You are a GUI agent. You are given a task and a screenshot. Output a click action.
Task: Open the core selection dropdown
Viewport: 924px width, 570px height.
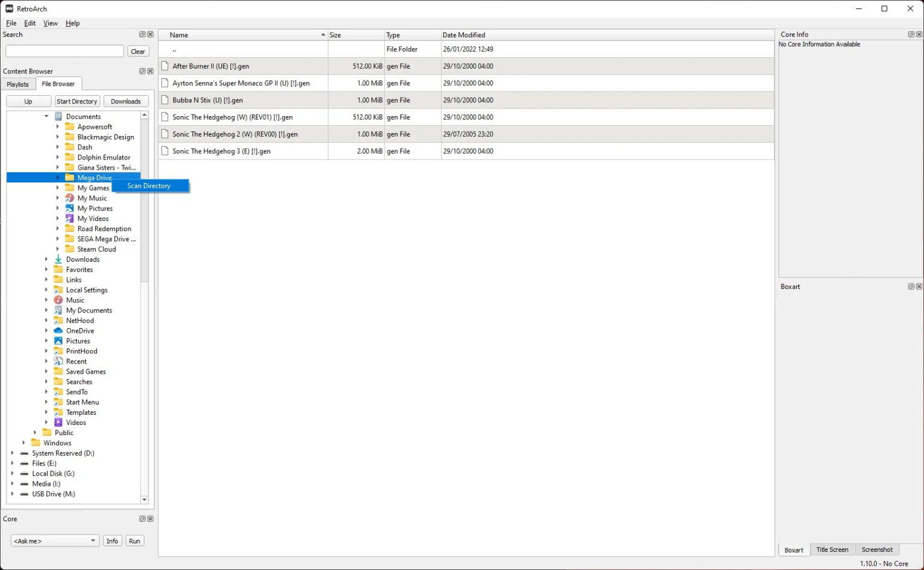click(x=54, y=541)
